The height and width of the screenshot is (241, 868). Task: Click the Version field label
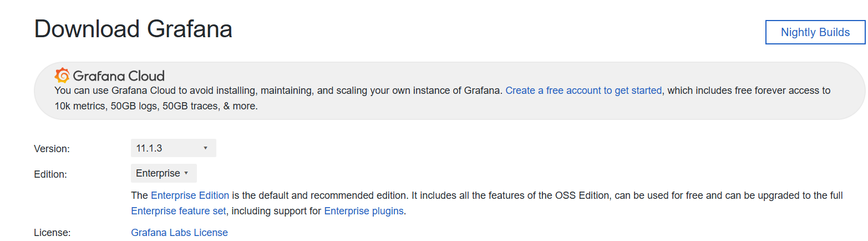point(52,149)
